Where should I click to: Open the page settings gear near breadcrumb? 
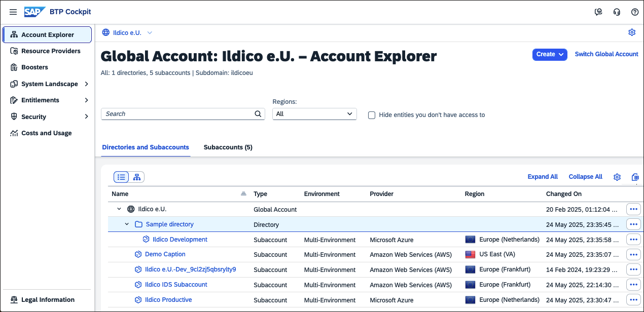(632, 32)
